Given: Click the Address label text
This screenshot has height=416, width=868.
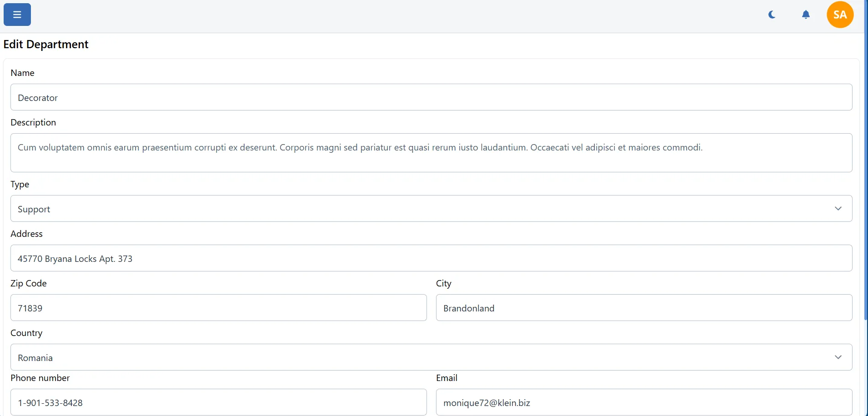Looking at the screenshot, I should (26, 234).
